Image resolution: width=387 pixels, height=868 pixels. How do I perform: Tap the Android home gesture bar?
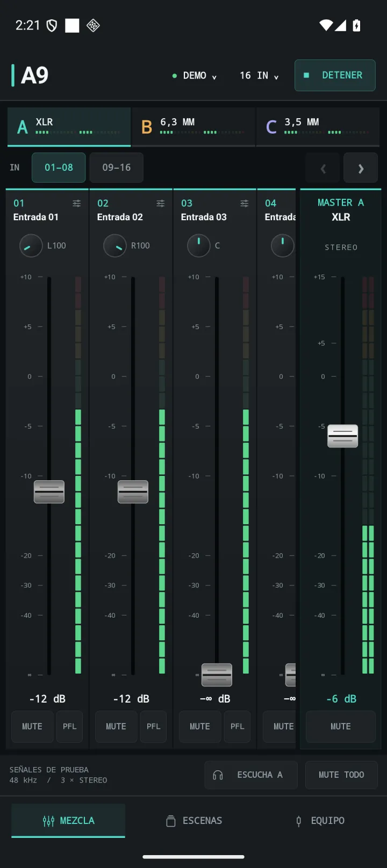[193, 857]
